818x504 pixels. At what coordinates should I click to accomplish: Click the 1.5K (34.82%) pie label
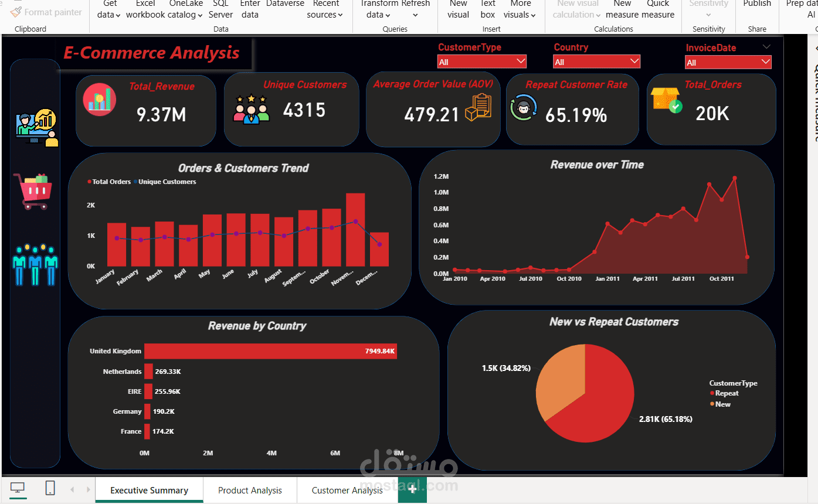tap(506, 368)
